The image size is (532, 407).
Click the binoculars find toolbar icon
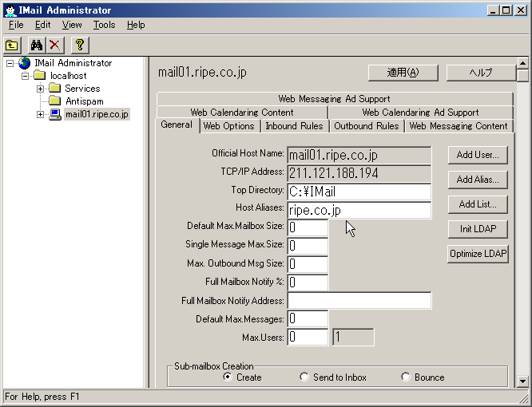click(37, 45)
